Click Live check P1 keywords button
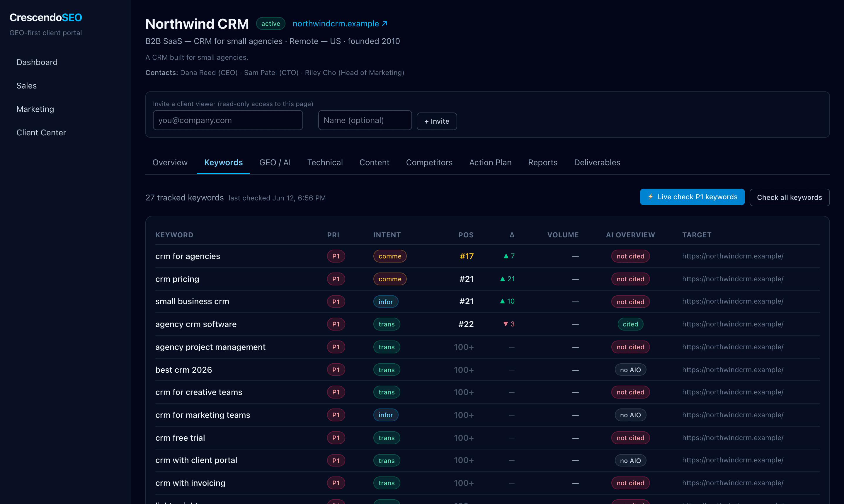 (692, 197)
